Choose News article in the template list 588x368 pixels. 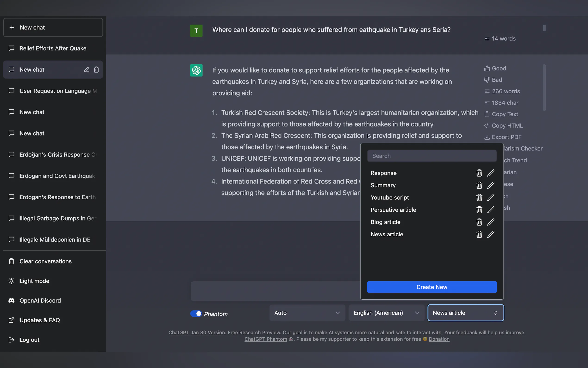[x=387, y=234]
